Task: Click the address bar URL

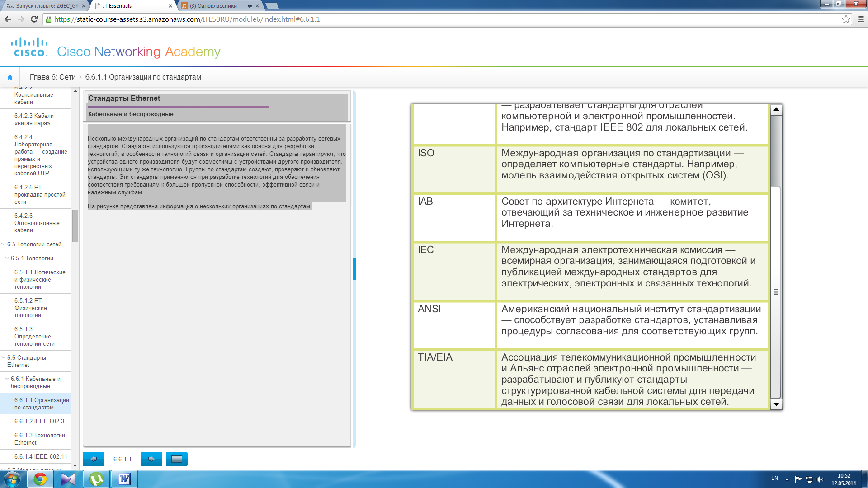Action: [x=187, y=19]
